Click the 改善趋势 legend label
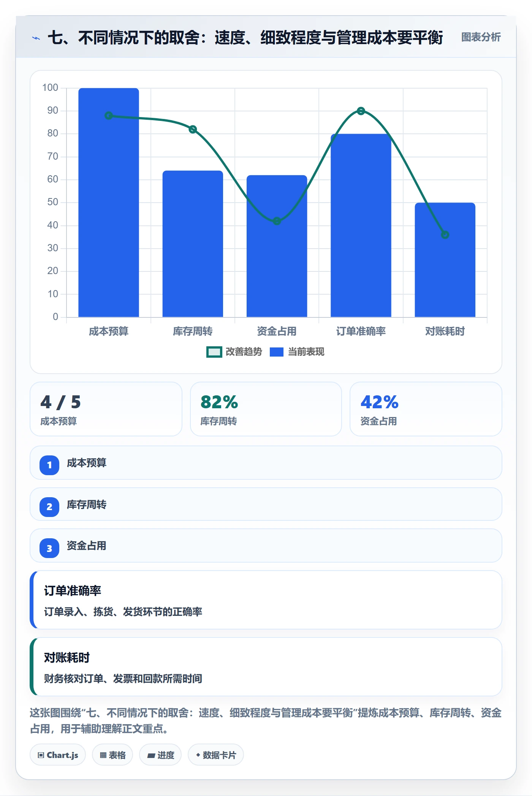The height and width of the screenshot is (796, 532). [x=244, y=352]
